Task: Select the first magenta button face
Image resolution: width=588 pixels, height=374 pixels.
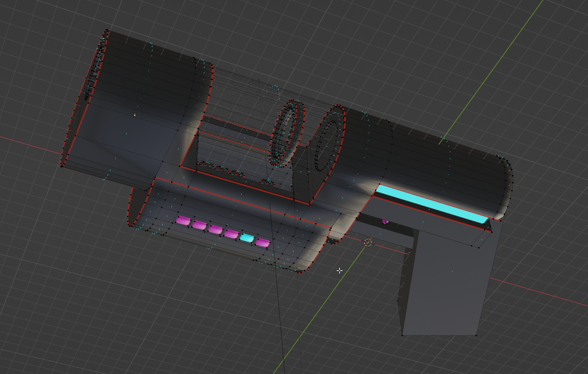Action: 183,221
